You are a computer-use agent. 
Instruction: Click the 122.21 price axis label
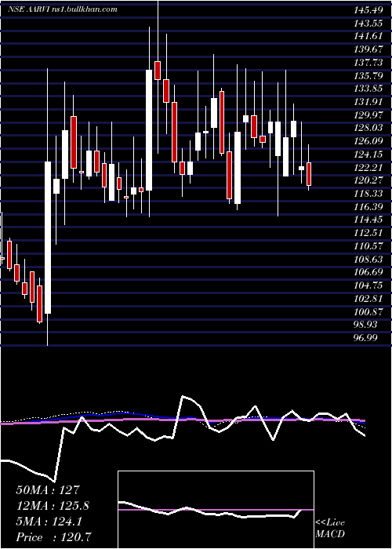(368, 167)
